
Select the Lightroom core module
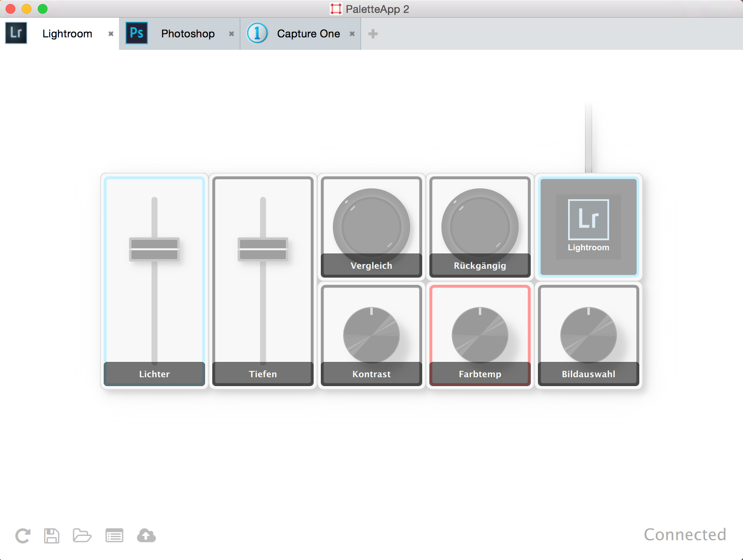tap(589, 227)
